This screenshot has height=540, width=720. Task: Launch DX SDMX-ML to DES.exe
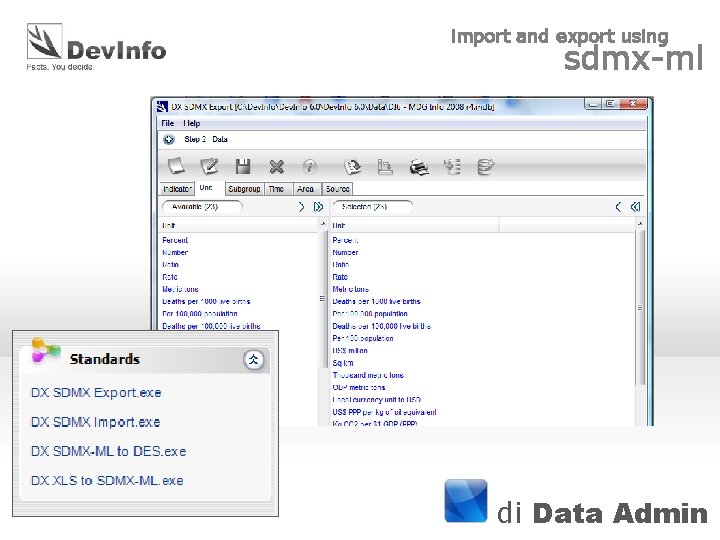108,451
